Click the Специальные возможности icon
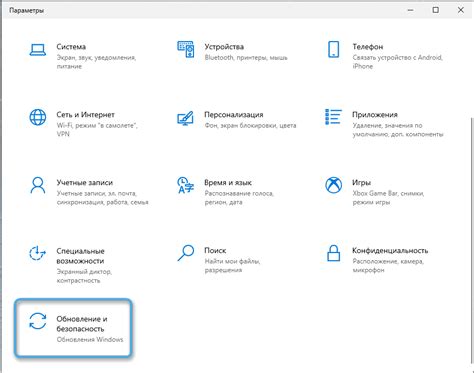 pos(37,253)
